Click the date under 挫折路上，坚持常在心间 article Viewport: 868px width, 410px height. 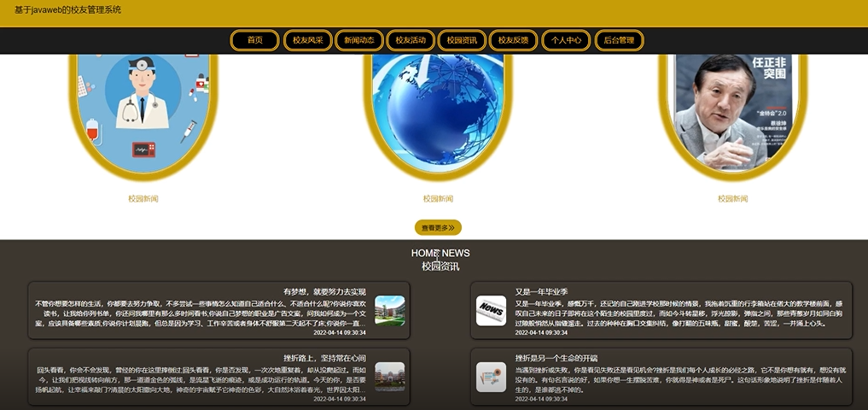[x=340, y=399]
